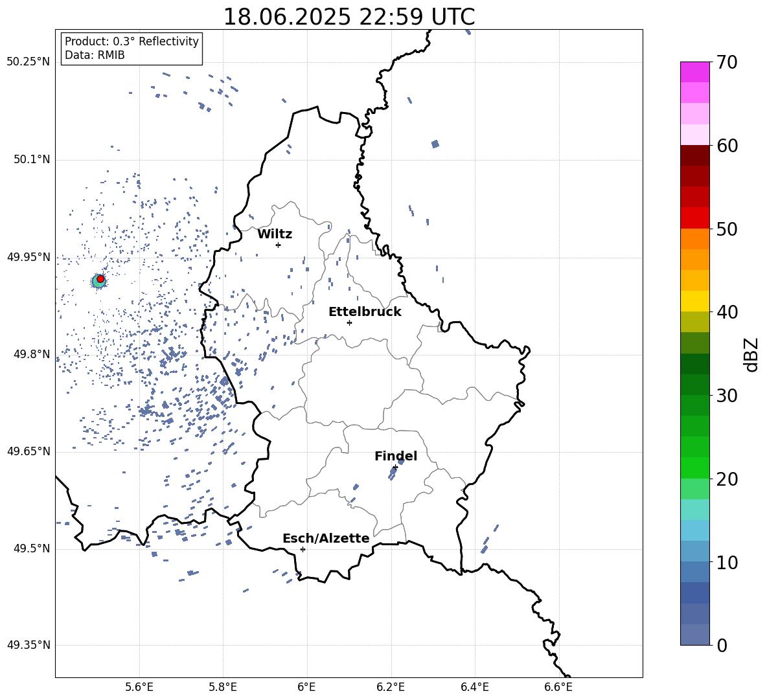Click the 50.25°N latitude label

point(29,62)
